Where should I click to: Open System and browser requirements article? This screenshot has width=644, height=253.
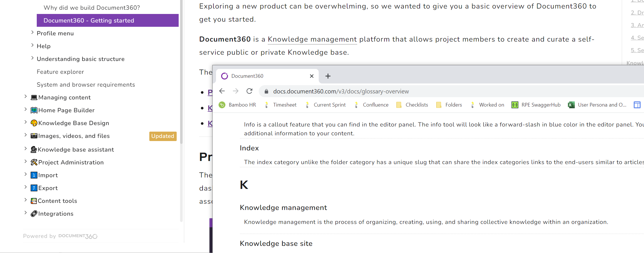pyautogui.click(x=86, y=85)
